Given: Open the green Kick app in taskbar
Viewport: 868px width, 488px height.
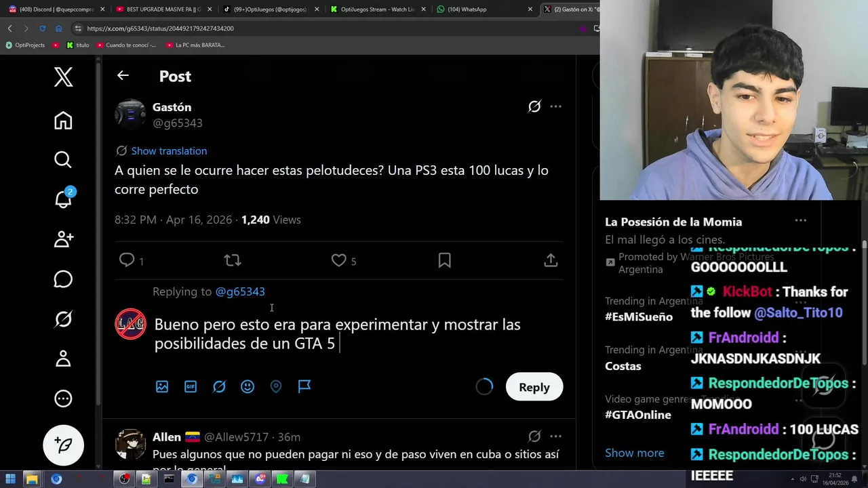Looking at the screenshot, I should click(282, 479).
